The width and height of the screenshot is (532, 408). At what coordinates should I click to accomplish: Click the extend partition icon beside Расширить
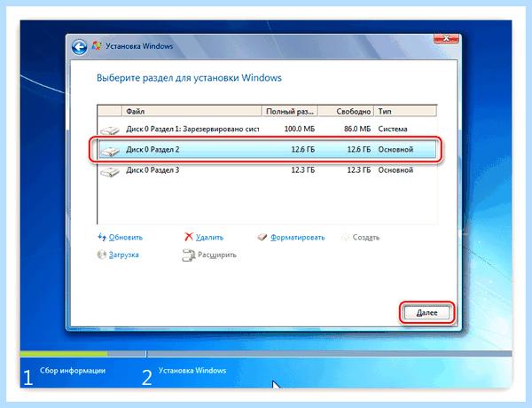(189, 255)
